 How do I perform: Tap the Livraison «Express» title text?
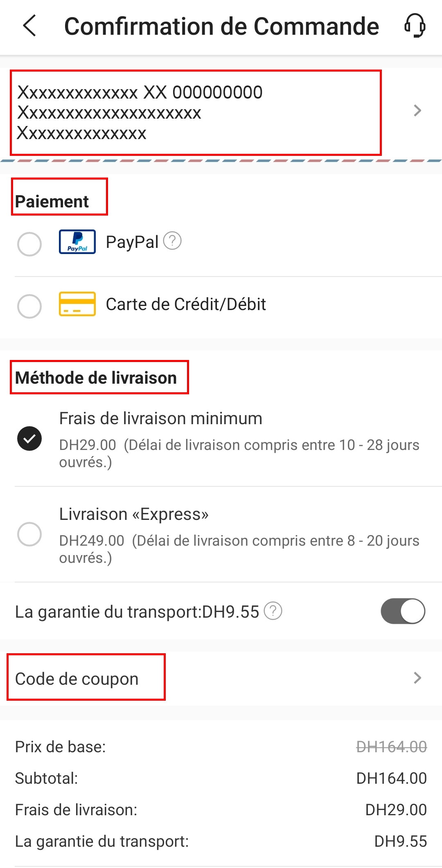(134, 514)
